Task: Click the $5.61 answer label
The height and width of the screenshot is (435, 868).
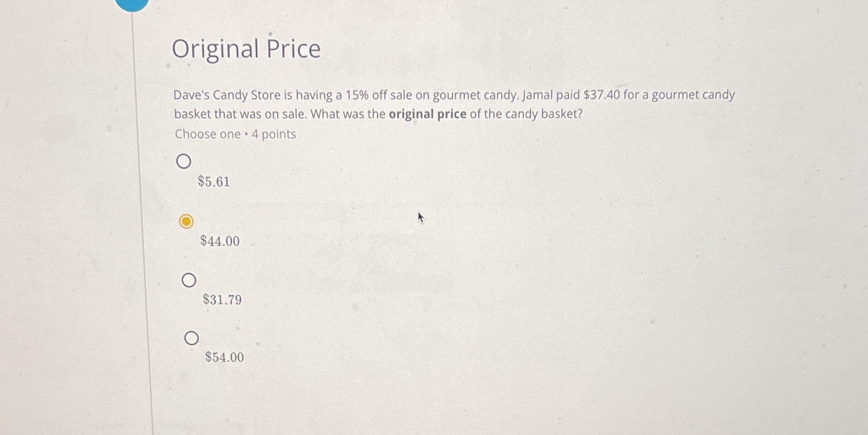Action: pos(213,182)
